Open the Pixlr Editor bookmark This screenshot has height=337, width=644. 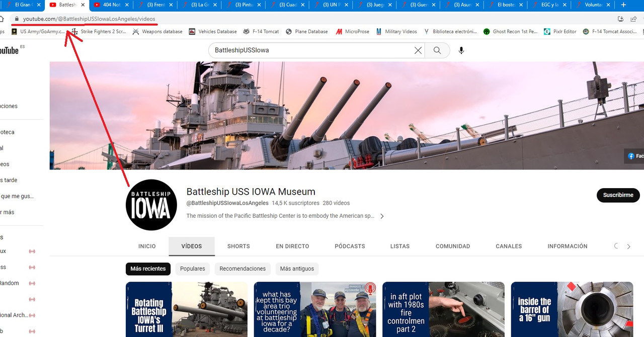tap(560, 31)
